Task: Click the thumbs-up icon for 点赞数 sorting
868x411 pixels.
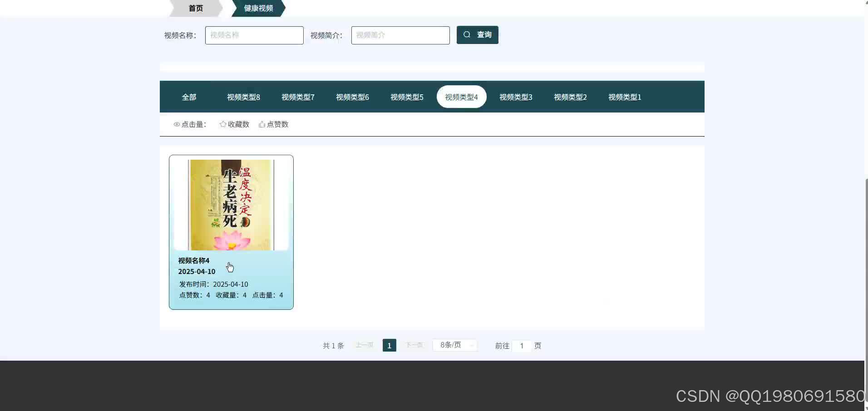Action: pos(261,124)
